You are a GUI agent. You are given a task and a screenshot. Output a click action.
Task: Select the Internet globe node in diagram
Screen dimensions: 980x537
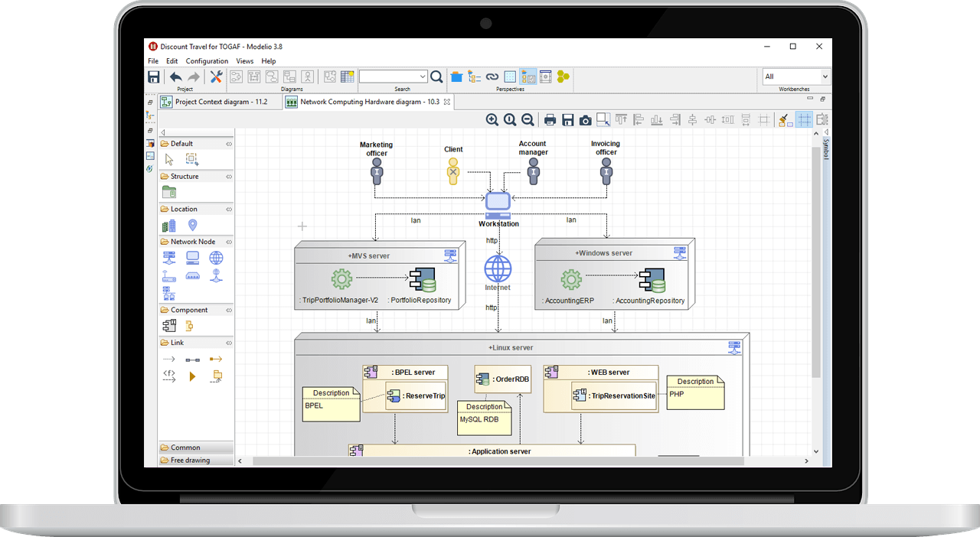click(x=498, y=268)
